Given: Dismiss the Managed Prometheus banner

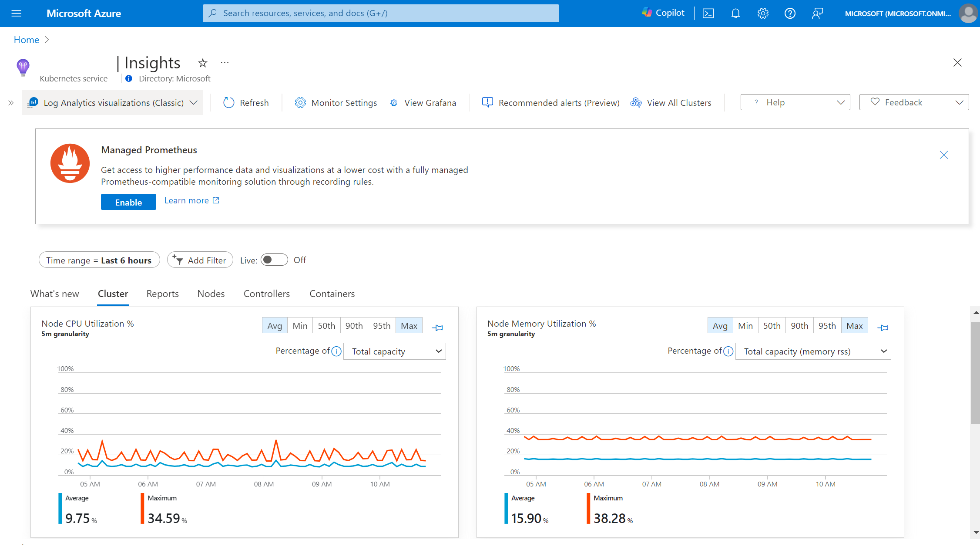Looking at the screenshot, I should click(944, 155).
